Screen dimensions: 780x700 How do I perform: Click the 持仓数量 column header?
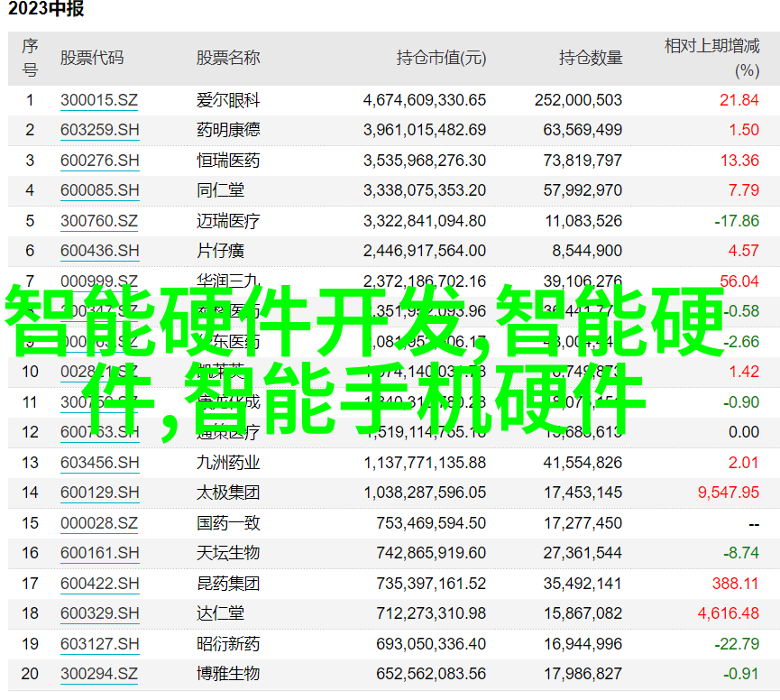point(591,59)
